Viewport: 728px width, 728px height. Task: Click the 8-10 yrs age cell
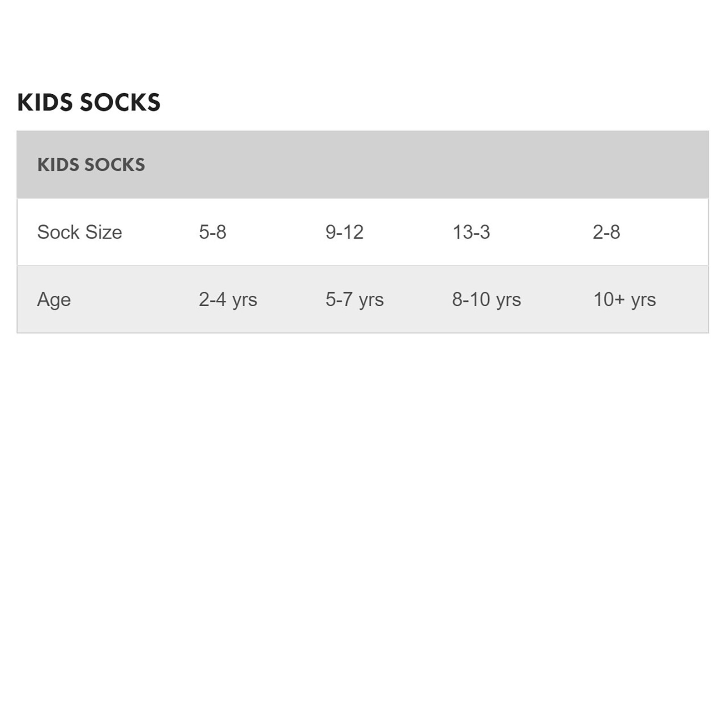click(486, 300)
